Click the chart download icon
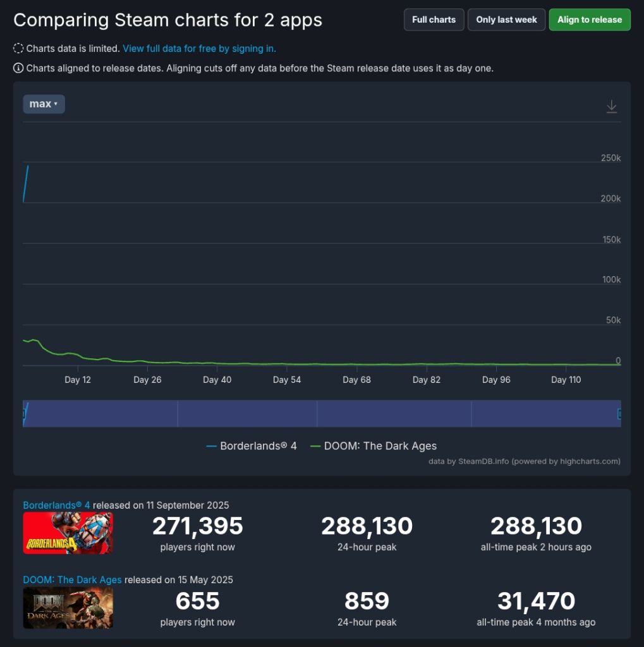 point(611,106)
